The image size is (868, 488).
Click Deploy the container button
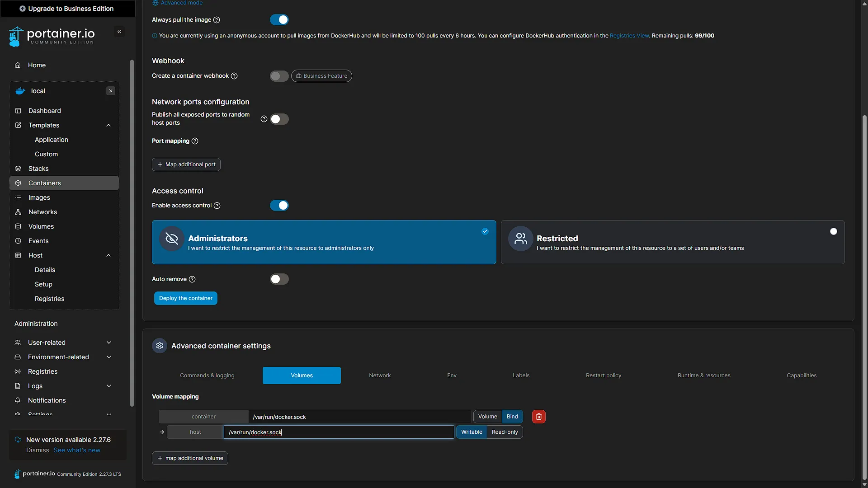pyautogui.click(x=185, y=298)
